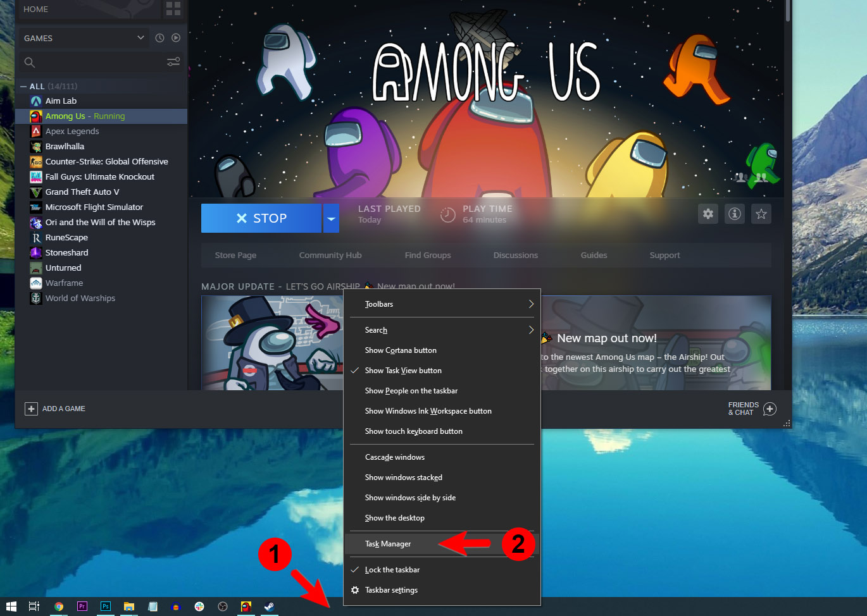Image resolution: width=867 pixels, height=616 pixels.
Task: Switch to the Community Hub tab
Action: coord(330,255)
